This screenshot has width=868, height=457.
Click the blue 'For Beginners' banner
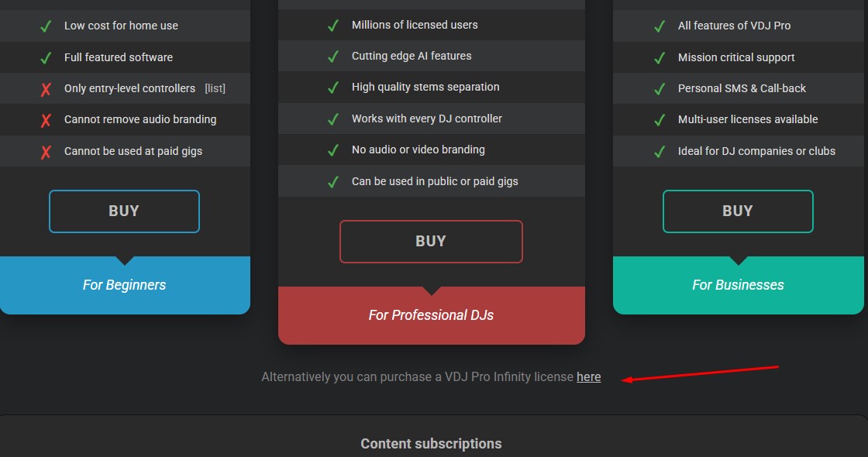[x=124, y=285]
